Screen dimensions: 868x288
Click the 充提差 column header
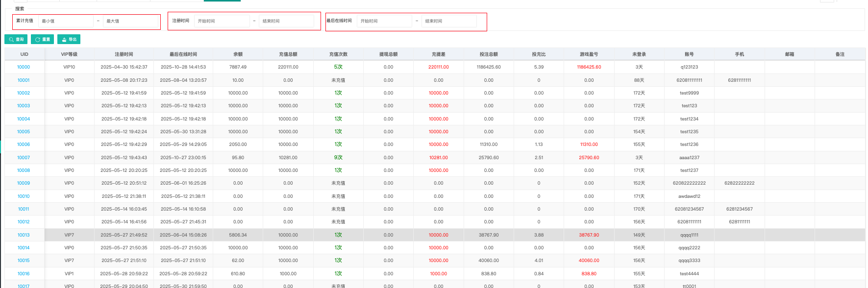pyautogui.click(x=439, y=54)
